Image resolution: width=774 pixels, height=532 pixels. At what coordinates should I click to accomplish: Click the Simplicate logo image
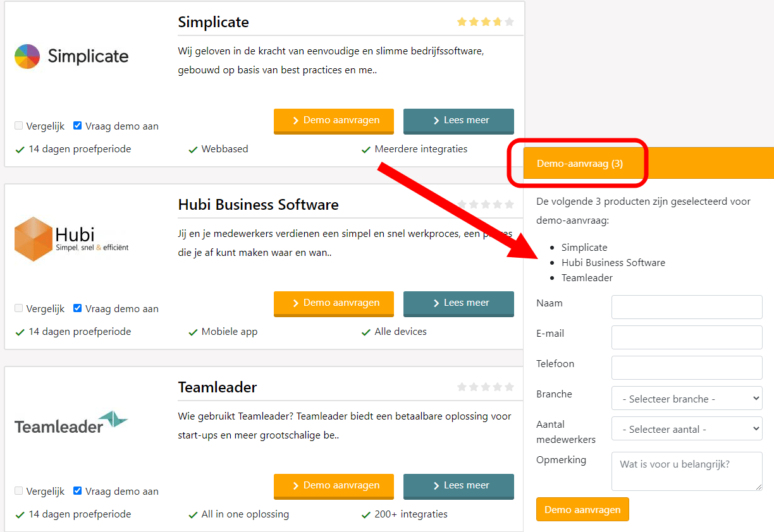tap(71, 56)
